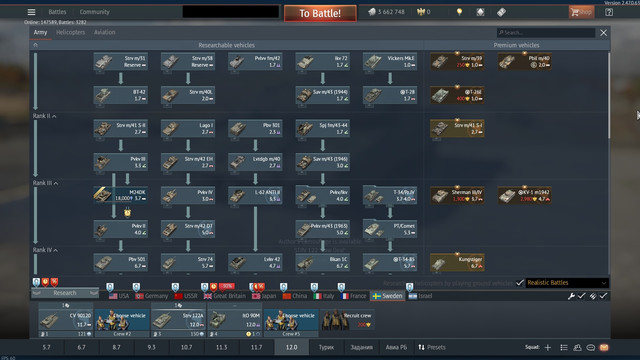Click the vehicle search field

(x=546, y=33)
